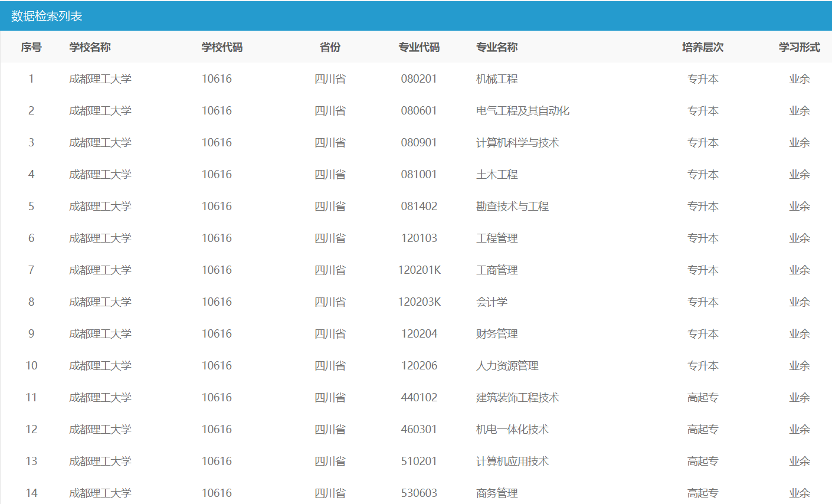Screen dimensions: 832x504
Task: Click 业余 in the 勘查技术与工程 row
Action: coord(800,207)
